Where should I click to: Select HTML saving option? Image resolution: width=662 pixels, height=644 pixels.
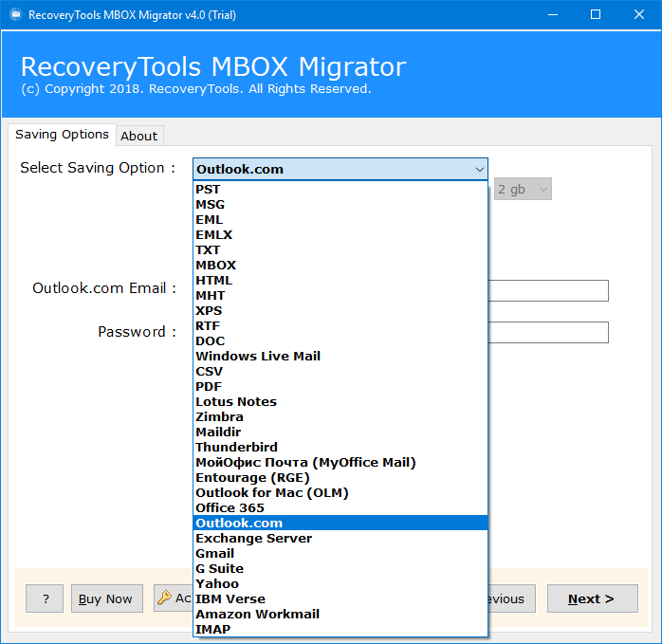[x=340, y=281]
